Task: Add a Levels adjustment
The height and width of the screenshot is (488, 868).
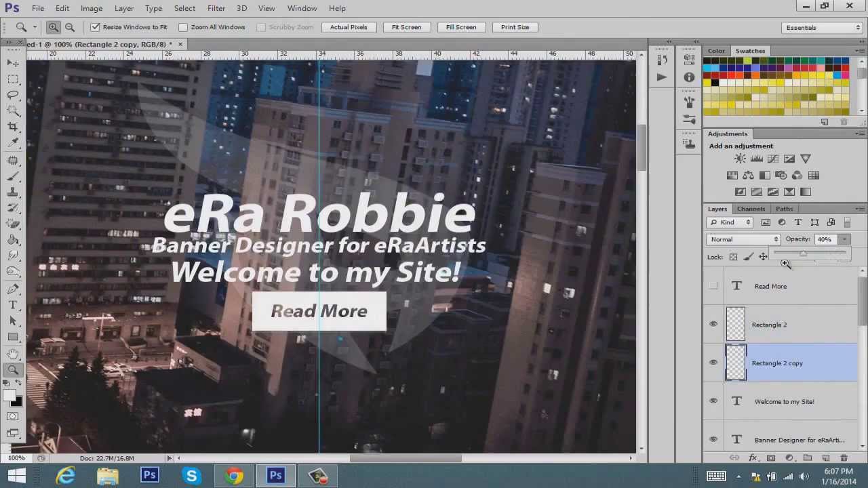Action: pyautogui.click(x=756, y=159)
